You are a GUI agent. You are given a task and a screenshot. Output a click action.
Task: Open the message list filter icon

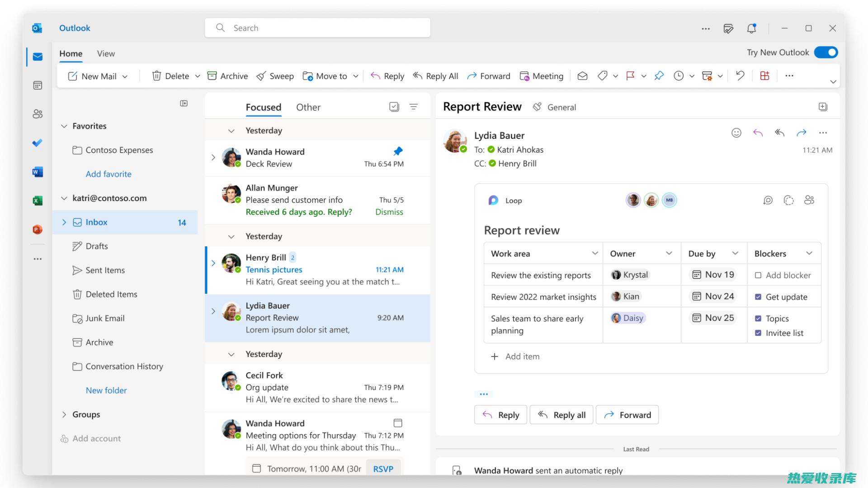click(x=413, y=107)
